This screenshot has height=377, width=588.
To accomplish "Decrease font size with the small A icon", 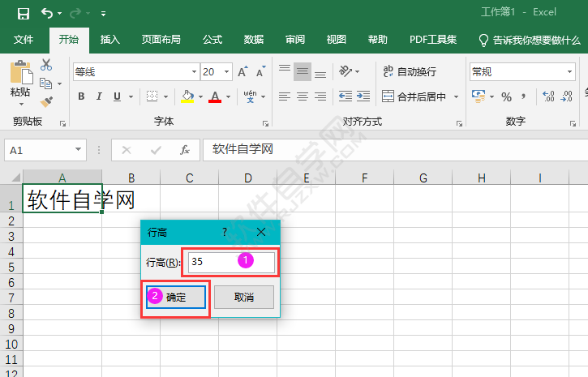I will point(261,71).
